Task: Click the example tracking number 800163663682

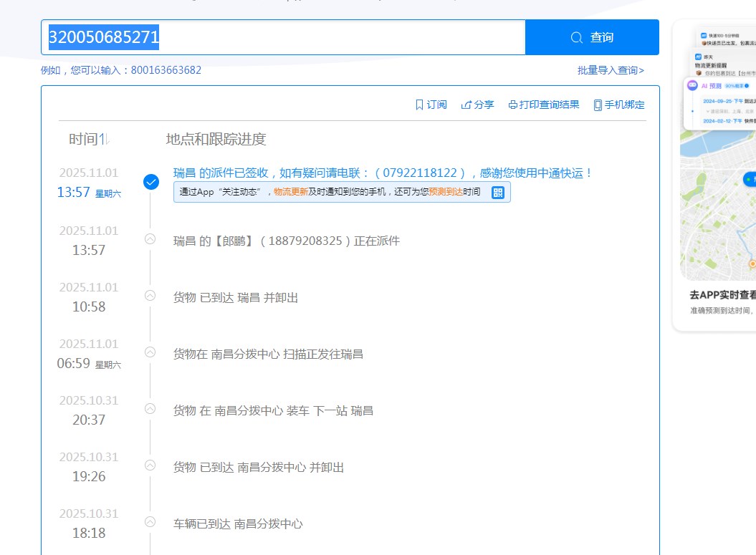Action: click(x=166, y=70)
